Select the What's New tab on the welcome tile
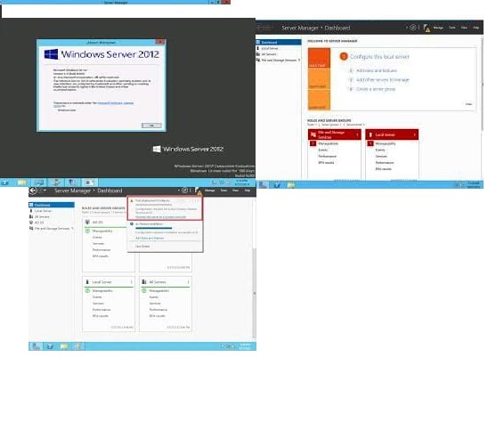The height and width of the screenshot is (422, 504). (x=319, y=78)
